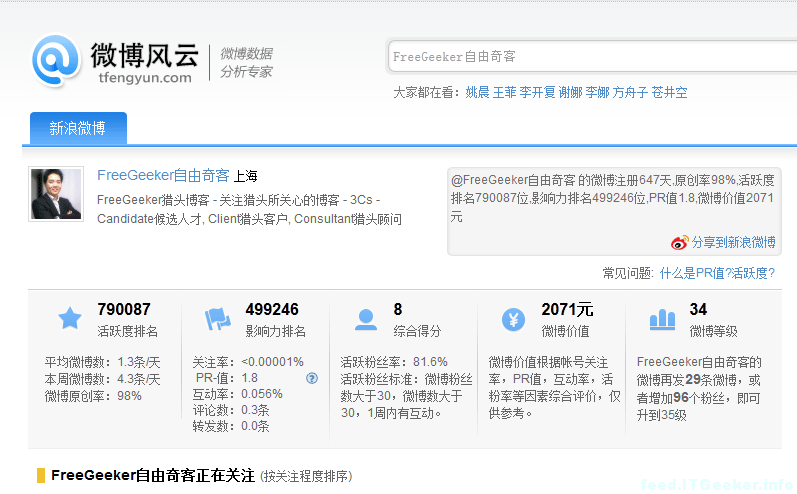The height and width of the screenshot is (494, 797).
Task: Click the heading FreeGeeker自由奇客正在关注
Action: tap(153, 476)
